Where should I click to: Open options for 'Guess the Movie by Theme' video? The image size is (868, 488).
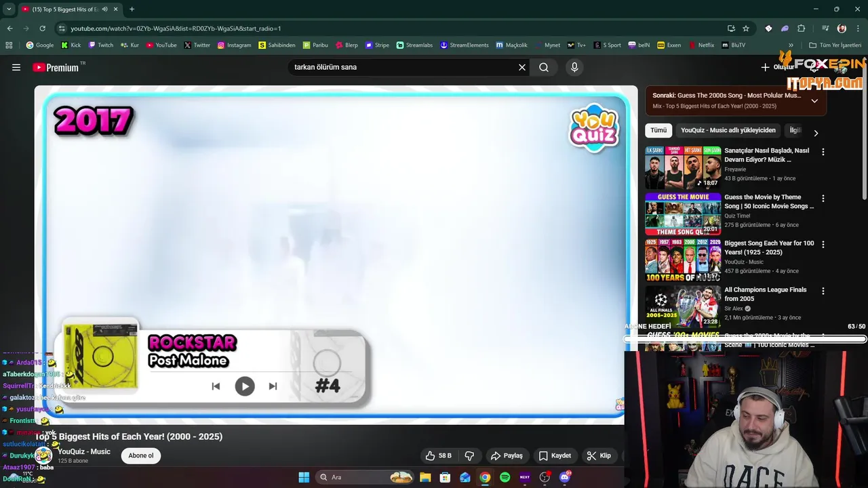point(823,199)
